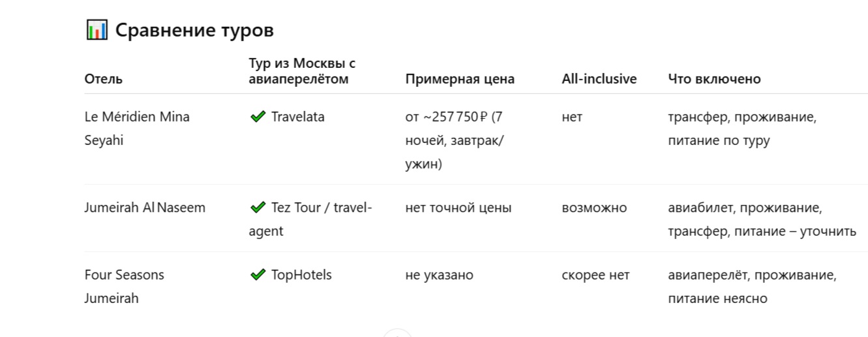Select the Jumeirah Al Naseem hotel cell
Image resolution: width=868 pixels, height=337 pixels.
click(145, 208)
